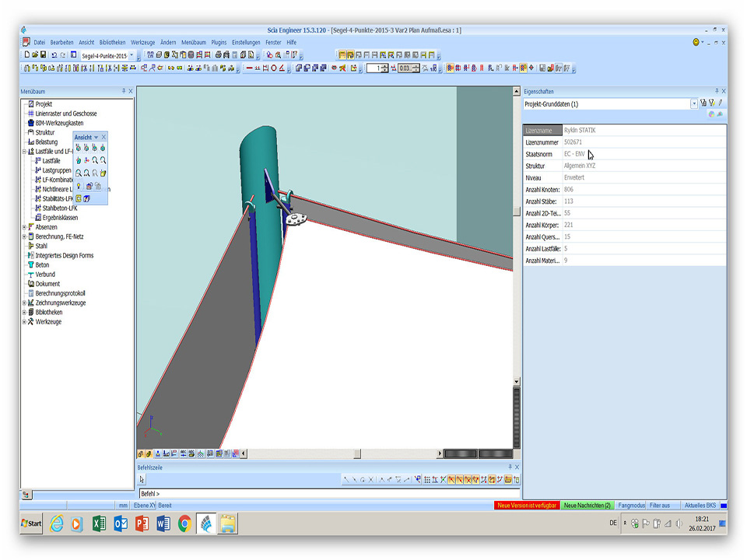Image resolution: width=747 pixels, height=560 pixels.
Task: Click the Save icon in the toolbar
Action: point(44,55)
